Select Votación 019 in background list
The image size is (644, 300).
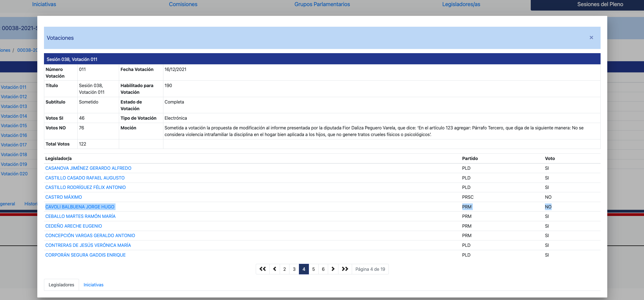coord(14,164)
